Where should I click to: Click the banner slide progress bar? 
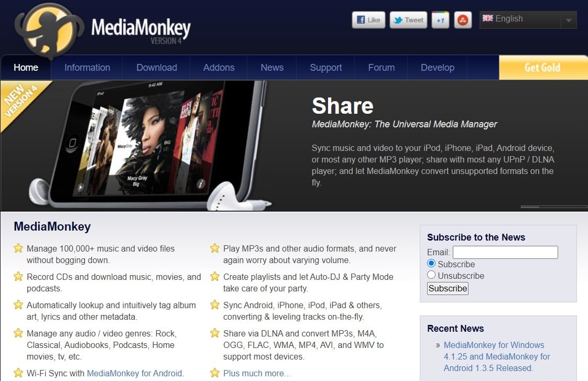[554, 206]
